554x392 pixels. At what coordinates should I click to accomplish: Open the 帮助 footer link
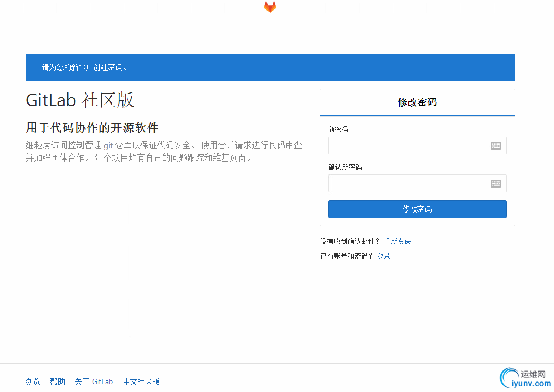coord(58,381)
